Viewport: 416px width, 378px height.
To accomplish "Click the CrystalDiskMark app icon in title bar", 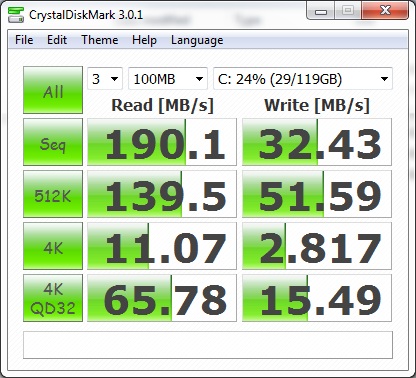I will tap(16, 15).
